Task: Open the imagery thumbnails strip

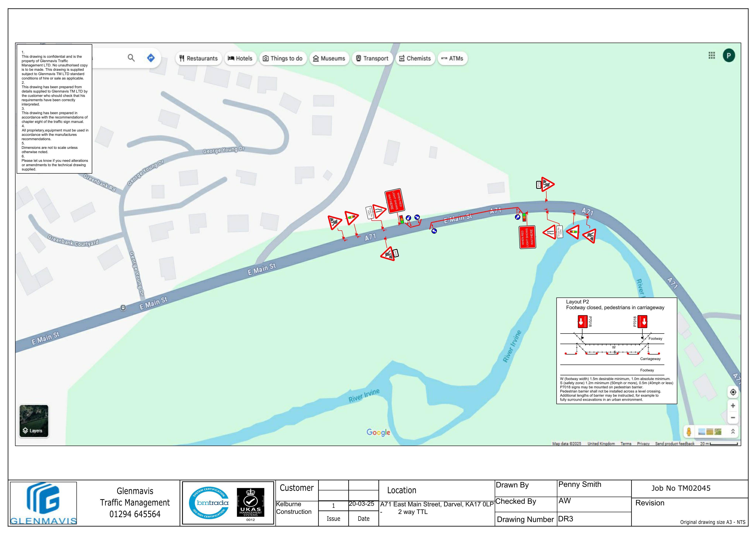Action: click(x=709, y=432)
